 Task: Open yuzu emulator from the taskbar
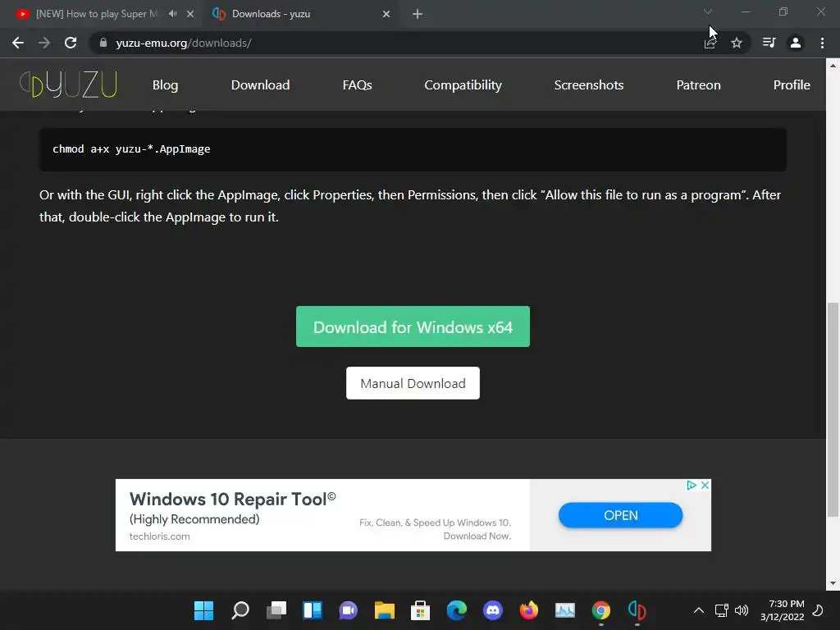click(637, 610)
